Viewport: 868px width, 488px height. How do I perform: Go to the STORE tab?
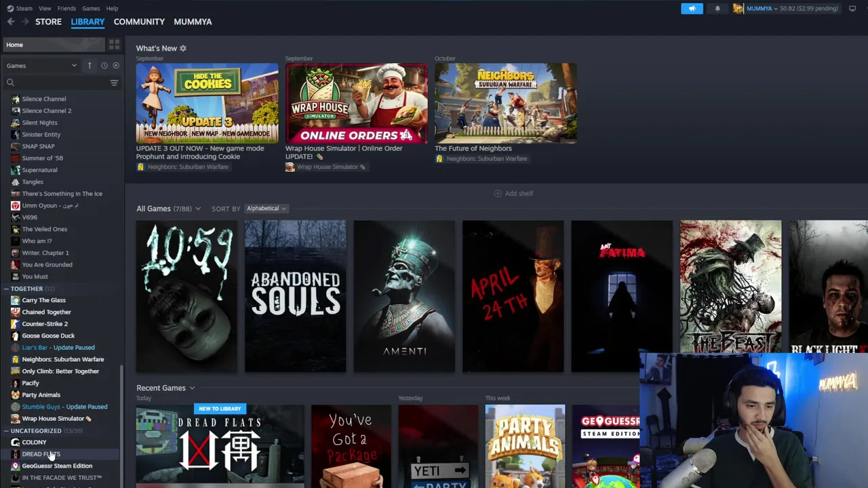click(x=48, y=22)
